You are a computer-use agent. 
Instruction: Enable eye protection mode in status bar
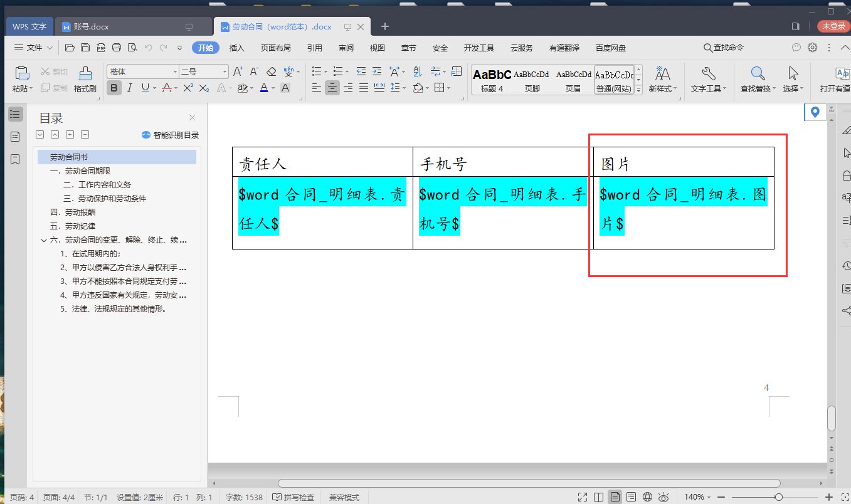664,497
